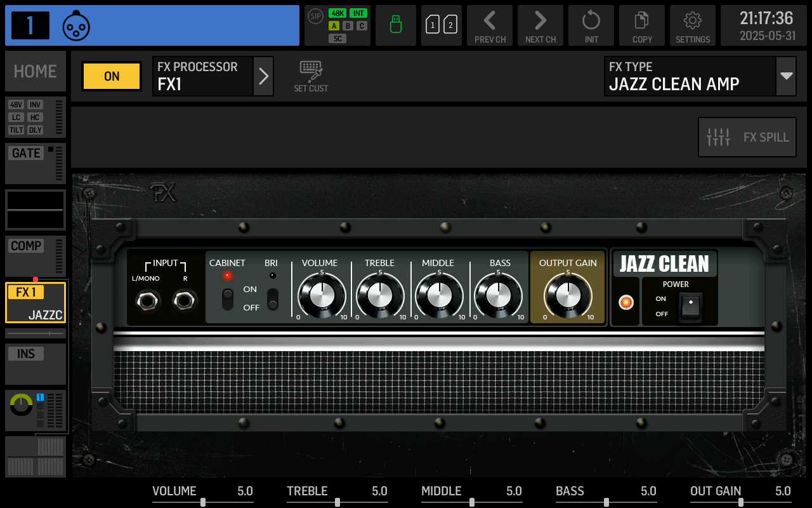Navigate to NEXT CH
The width and height of the screenshot is (812, 508).
click(540, 25)
